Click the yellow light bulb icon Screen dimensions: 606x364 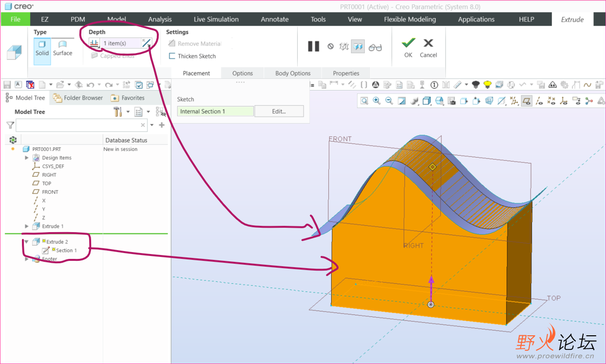[x=487, y=85]
